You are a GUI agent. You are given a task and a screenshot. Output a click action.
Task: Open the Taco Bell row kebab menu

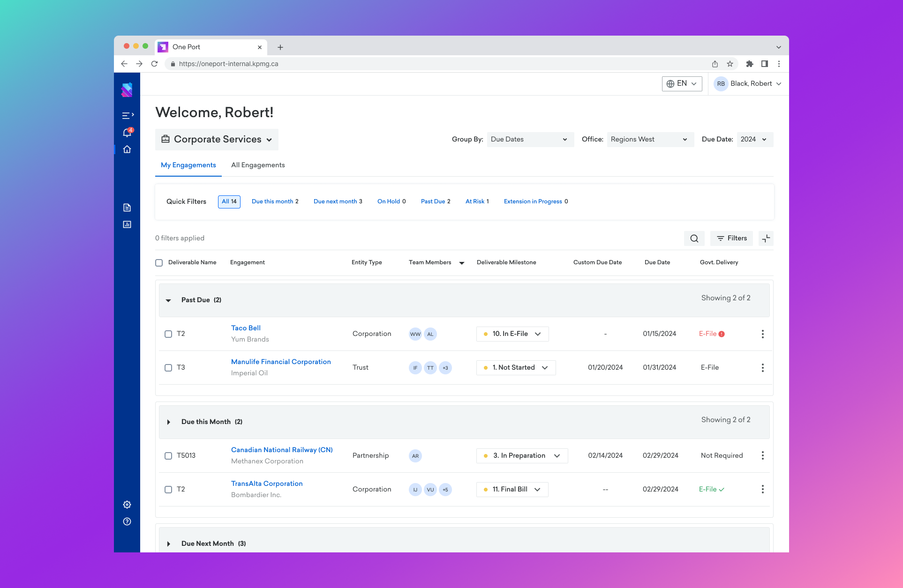[x=763, y=334]
